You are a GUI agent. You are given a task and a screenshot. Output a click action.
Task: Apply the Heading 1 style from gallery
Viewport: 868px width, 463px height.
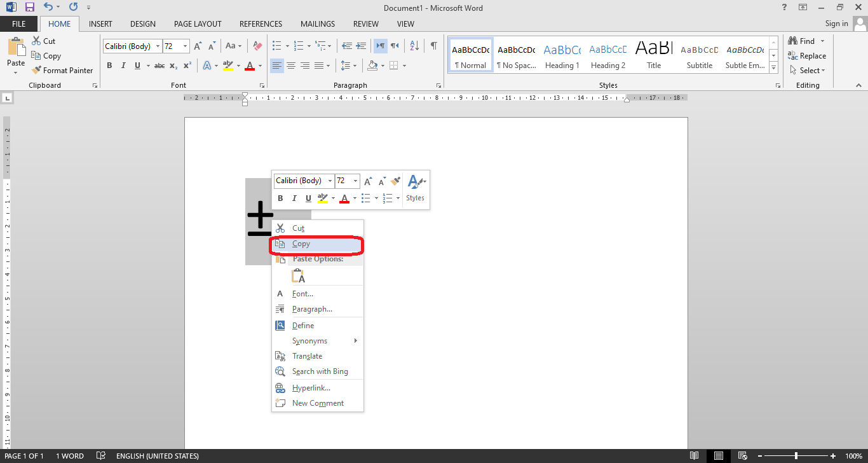[x=562, y=56]
